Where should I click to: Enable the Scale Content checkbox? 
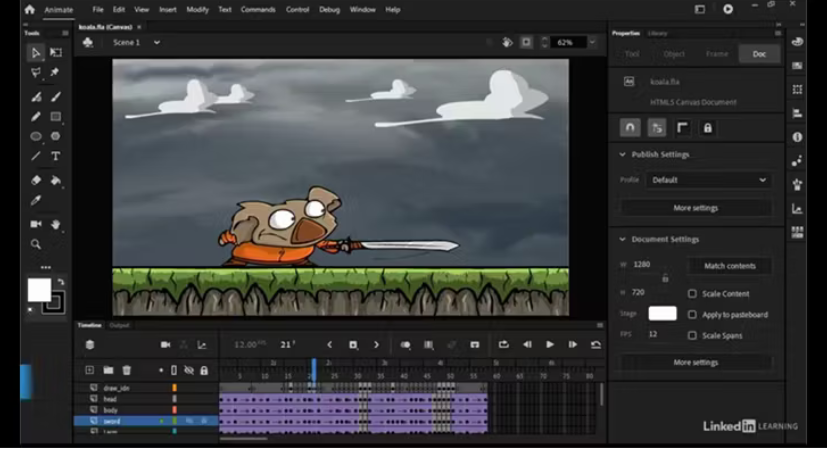(692, 294)
